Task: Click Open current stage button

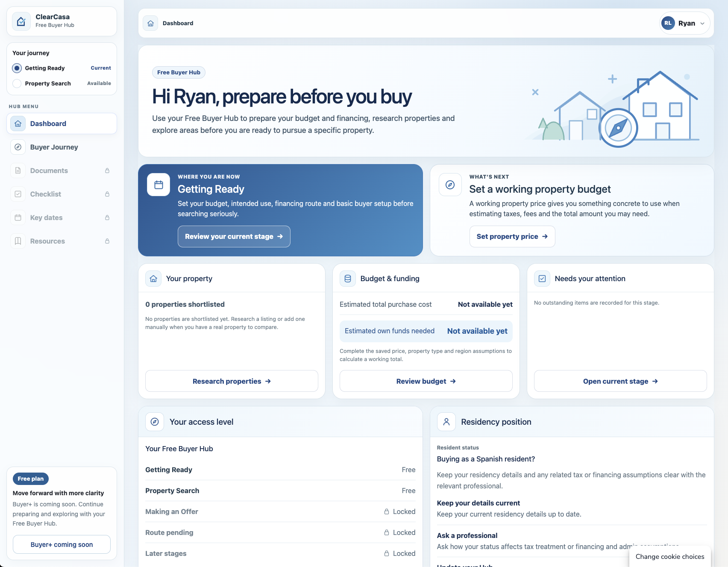Action: click(620, 381)
